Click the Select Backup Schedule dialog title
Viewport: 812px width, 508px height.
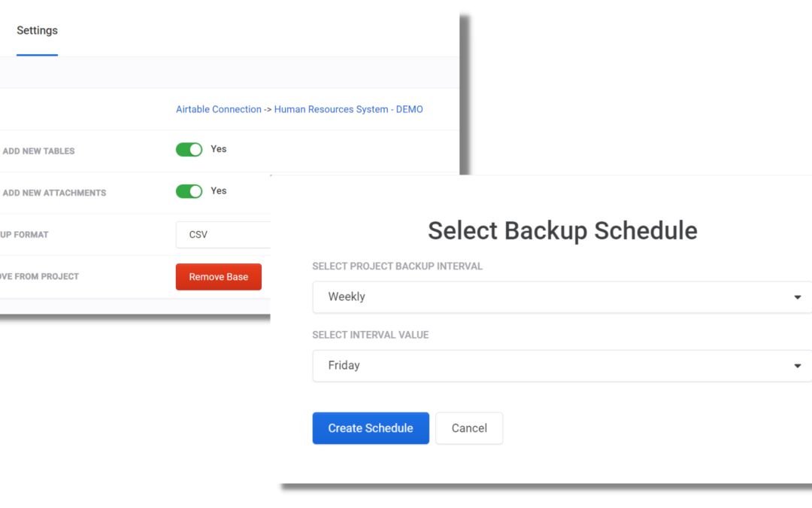pos(562,230)
